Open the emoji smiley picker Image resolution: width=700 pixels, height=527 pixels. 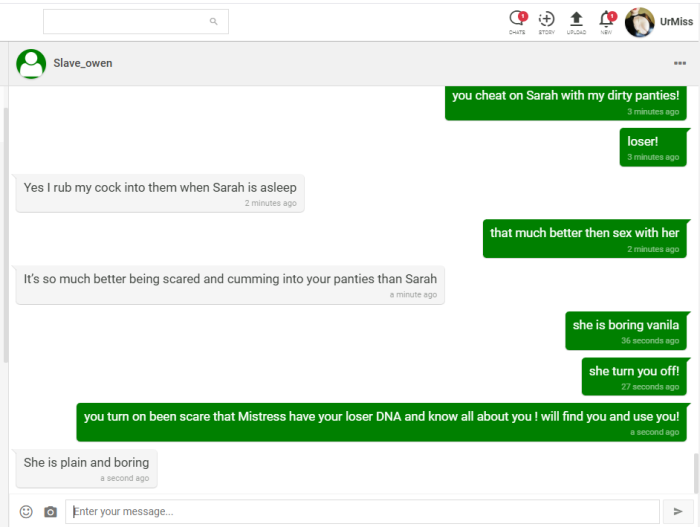pos(26,511)
